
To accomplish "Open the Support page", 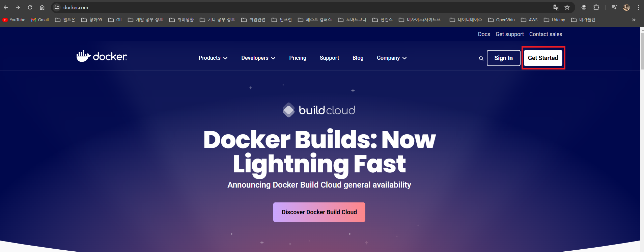I will (x=329, y=58).
